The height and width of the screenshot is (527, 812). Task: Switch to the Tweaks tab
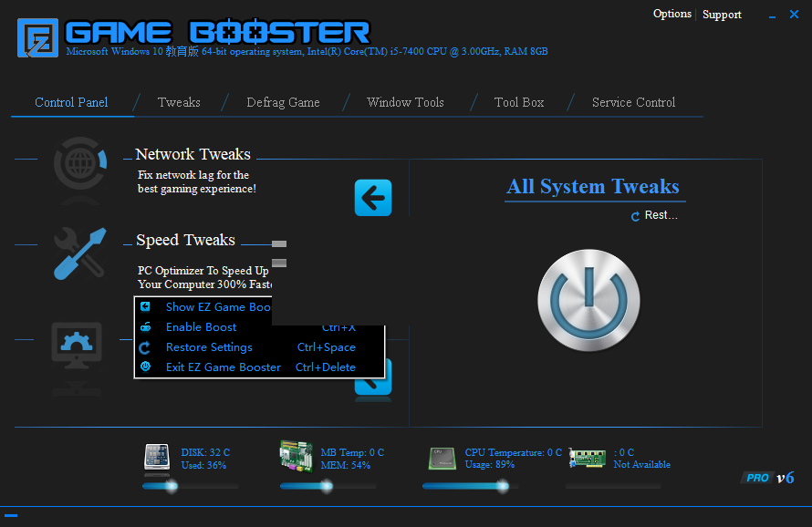pos(179,103)
